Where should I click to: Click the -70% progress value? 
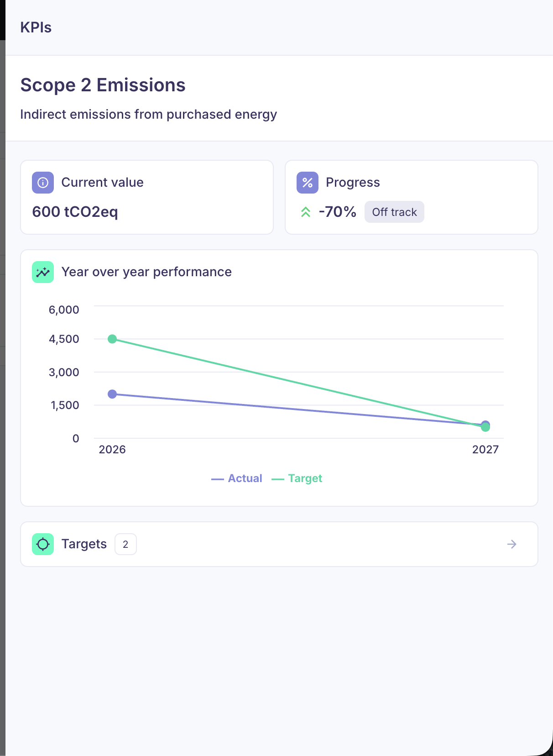[337, 212]
